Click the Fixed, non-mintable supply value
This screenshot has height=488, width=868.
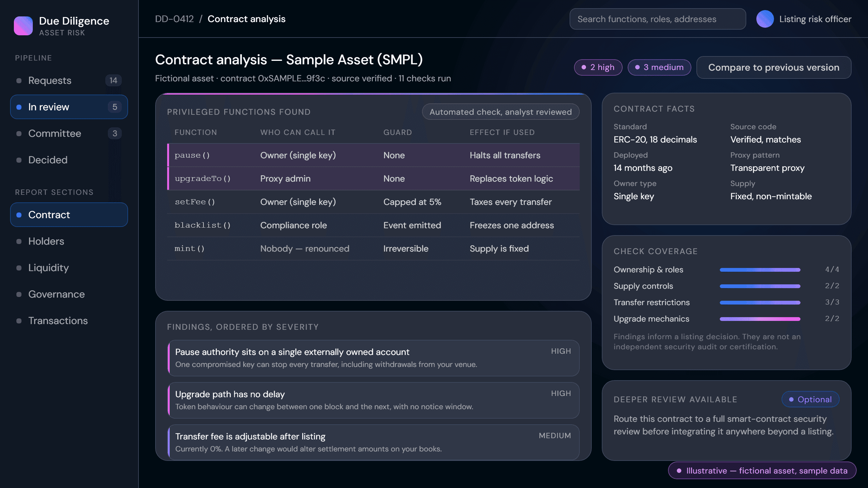pyautogui.click(x=771, y=196)
